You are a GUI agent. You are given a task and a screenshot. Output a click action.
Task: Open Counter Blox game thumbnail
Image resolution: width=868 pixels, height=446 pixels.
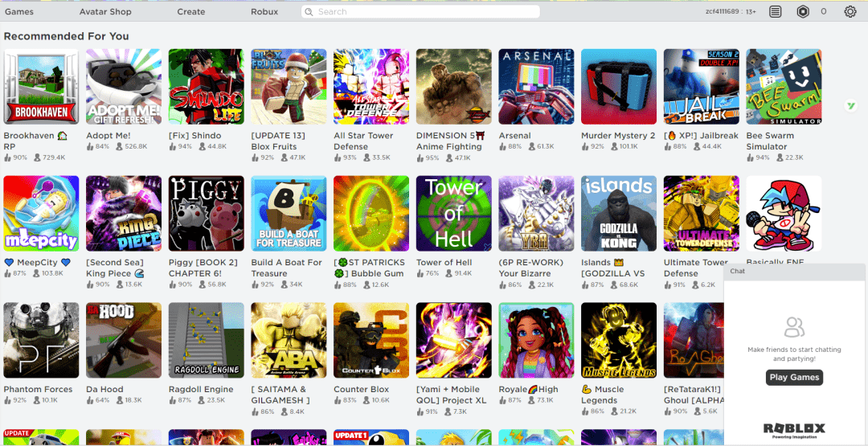tap(371, 340)
